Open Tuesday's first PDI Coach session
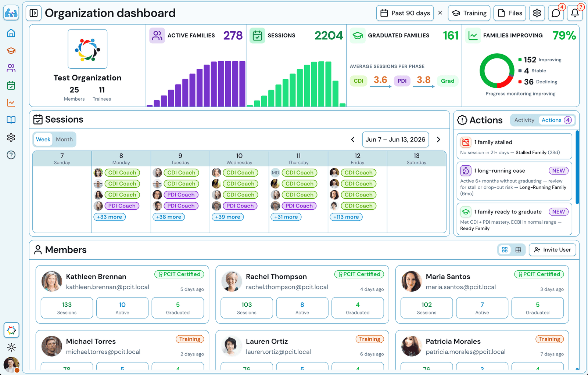Image resolution: width=588 pixels, height=375 pixels. pyautogui.click(x=181, y=195)
